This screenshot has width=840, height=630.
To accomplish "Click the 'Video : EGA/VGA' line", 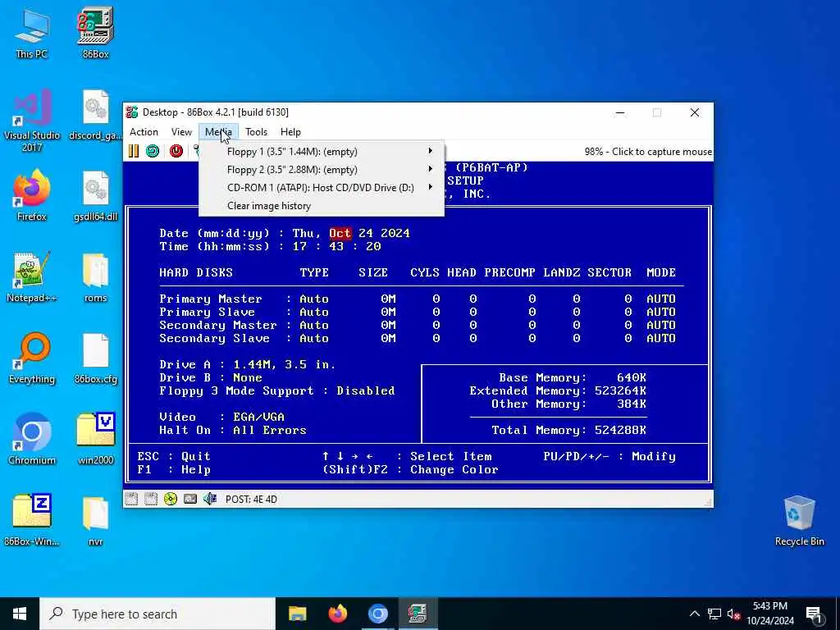I will pos(221,417).
